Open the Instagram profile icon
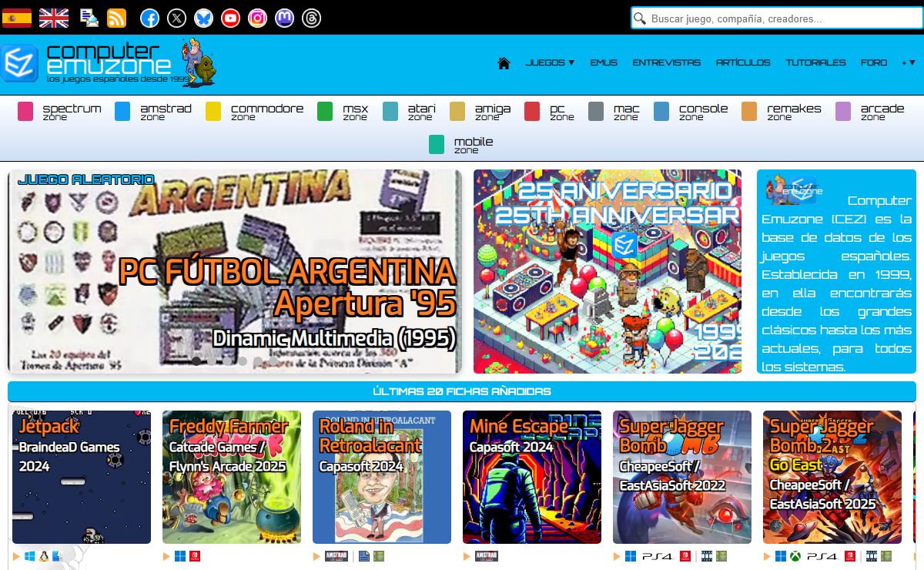 [258, 18]
